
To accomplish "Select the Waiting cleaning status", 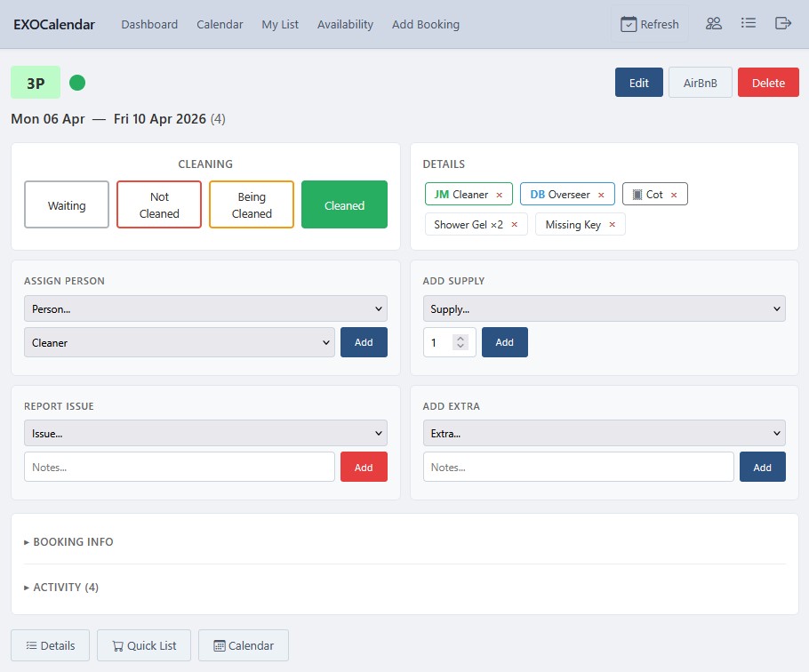I will click(x=66, y=204).
